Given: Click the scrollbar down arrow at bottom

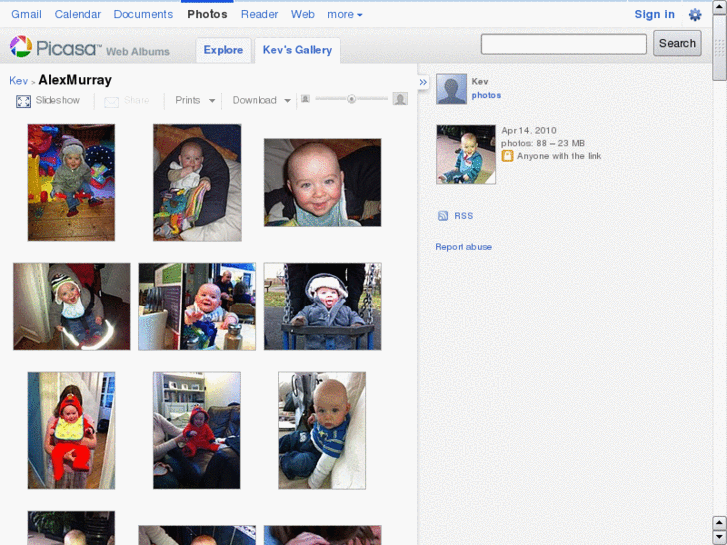Looking at the screenshot, I should (719, 536).
